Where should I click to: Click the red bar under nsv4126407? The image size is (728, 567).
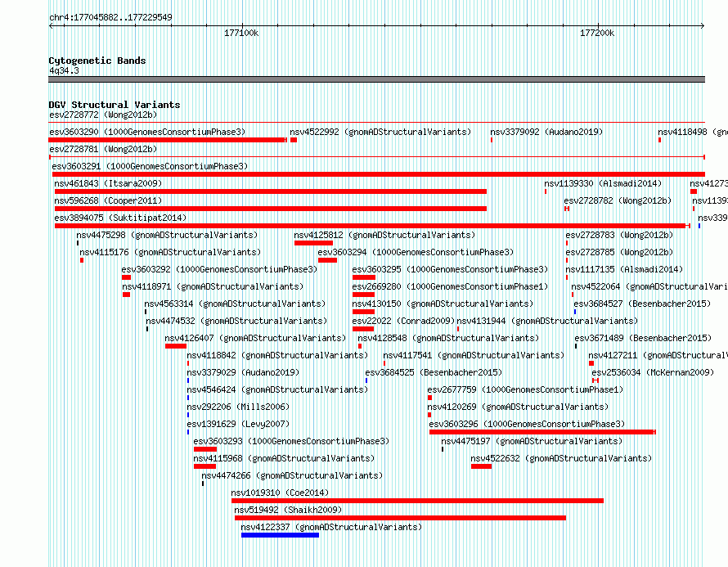click(x=176, y=346)
